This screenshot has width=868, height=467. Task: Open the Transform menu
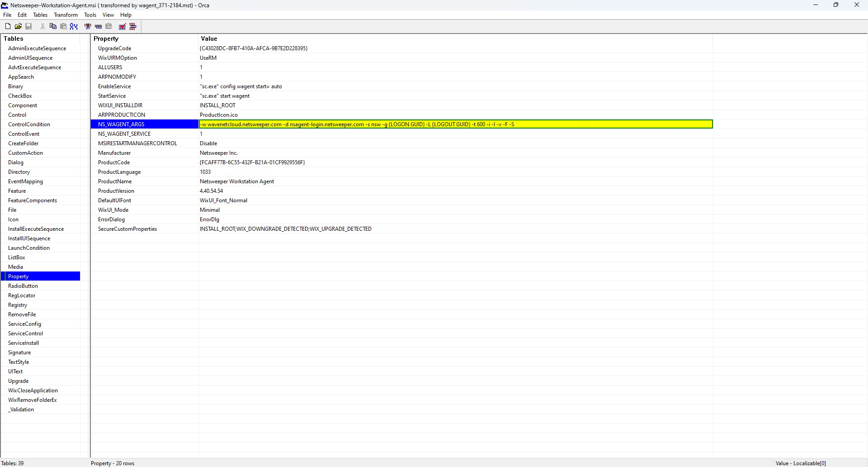(66, 15)
